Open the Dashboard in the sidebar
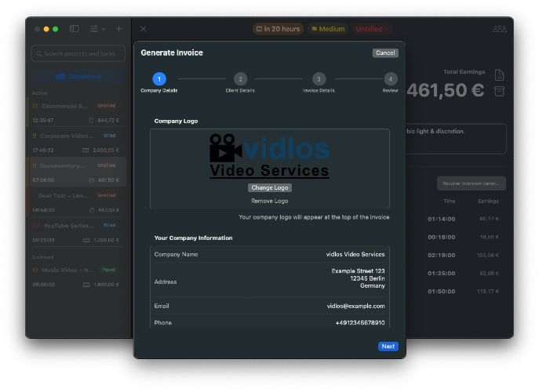 [78, 76]
